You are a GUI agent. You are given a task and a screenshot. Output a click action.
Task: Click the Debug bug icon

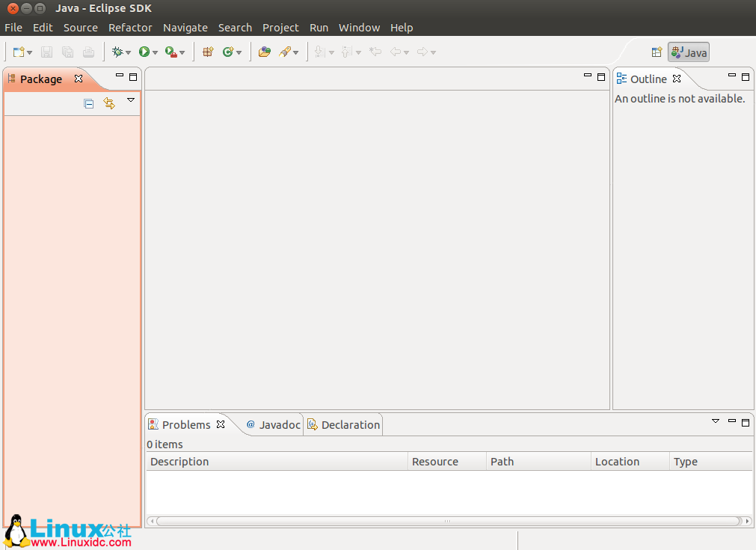coord(117,52)
